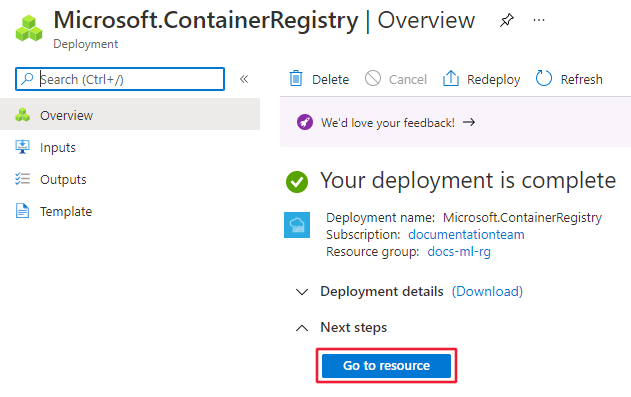
Task: Click the Redeploy upload arrow icon
Action: pyautogui.click(x=451, y=78)
